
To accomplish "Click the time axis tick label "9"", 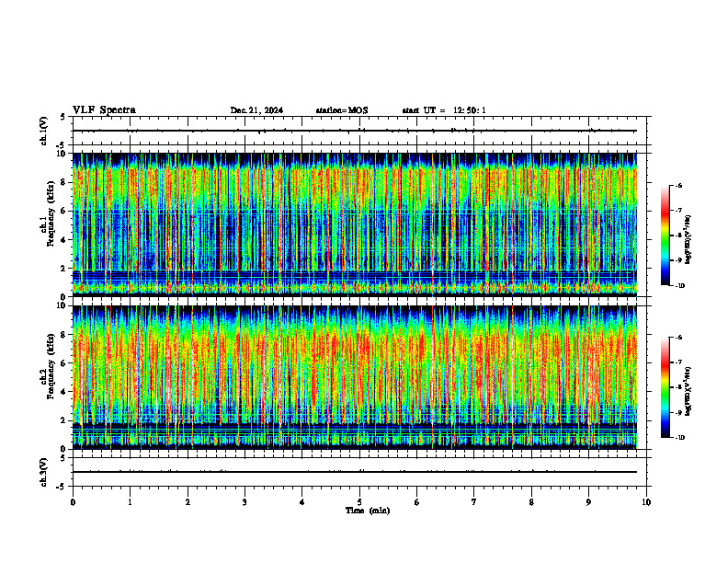I will tap(588, 502).
